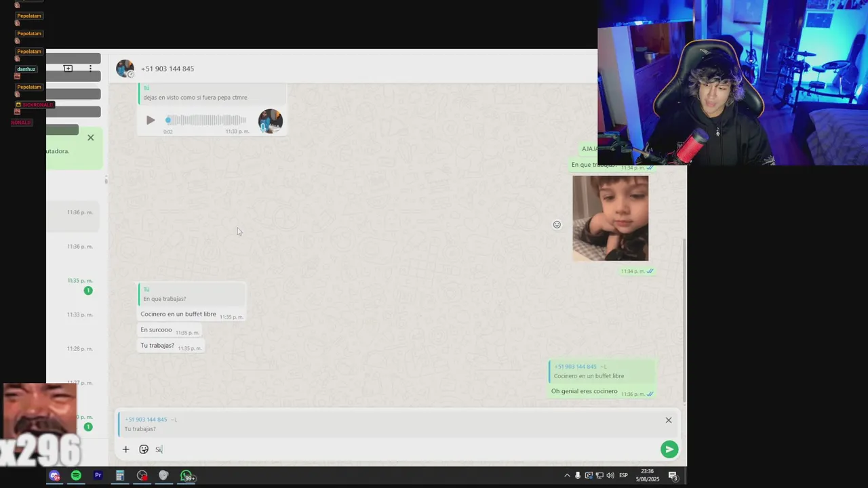Open network status tray icon
Viewport: 868px width, 488px height.
pos(599,476)
